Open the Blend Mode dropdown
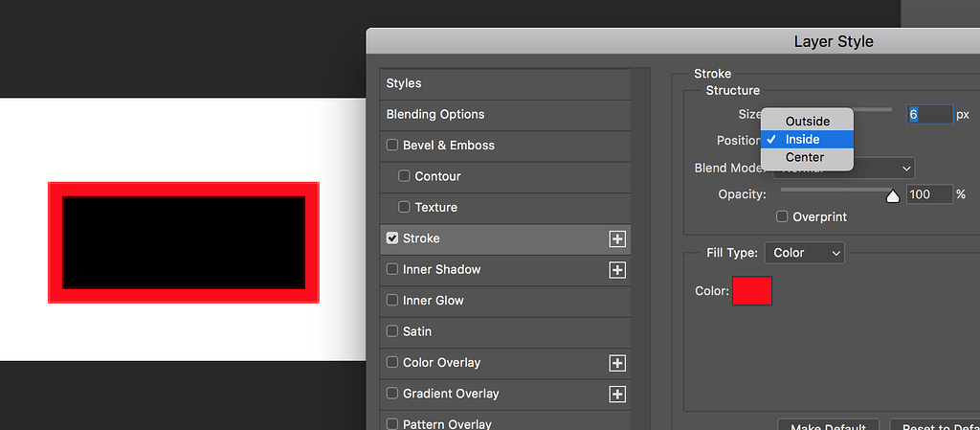Screen dimensions: 980x430 click(x=844, y=169)
